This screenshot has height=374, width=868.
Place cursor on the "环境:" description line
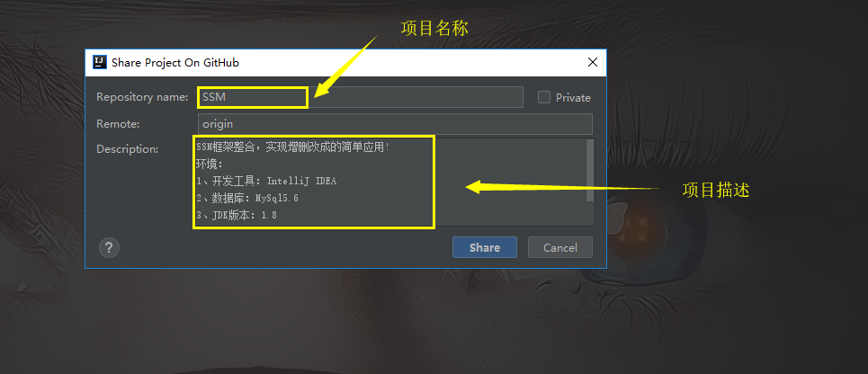point(210,164)
